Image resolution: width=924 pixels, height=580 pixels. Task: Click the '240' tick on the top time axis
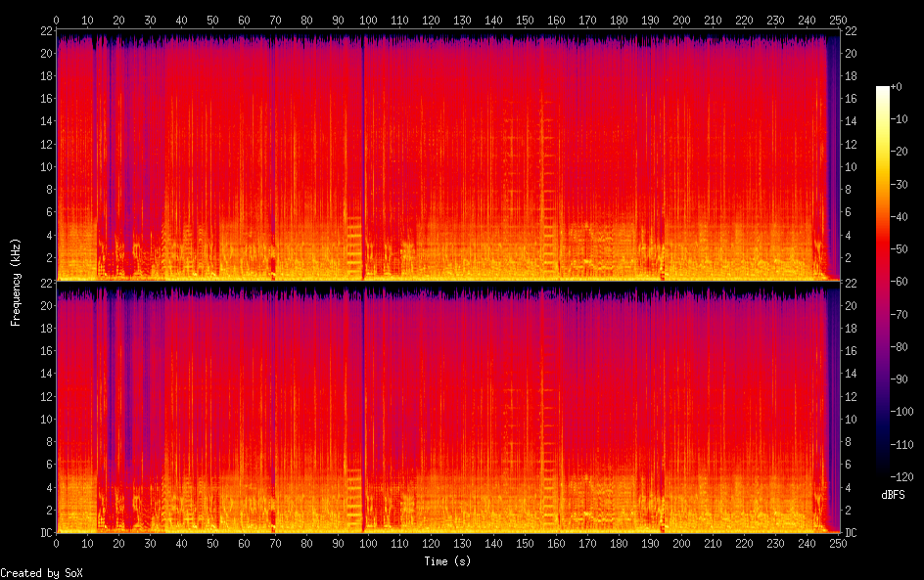coord(807,20)
